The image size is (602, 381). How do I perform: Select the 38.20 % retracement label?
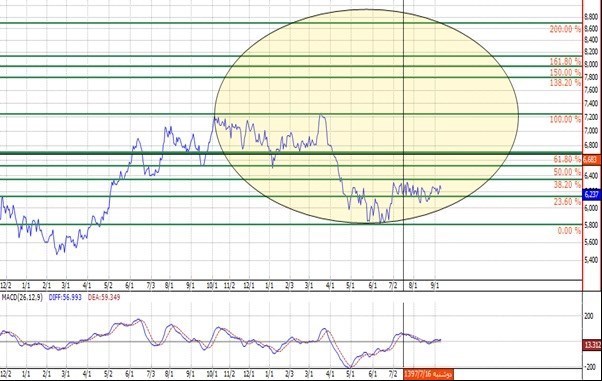pyautogui.click(x=567, y=185)
